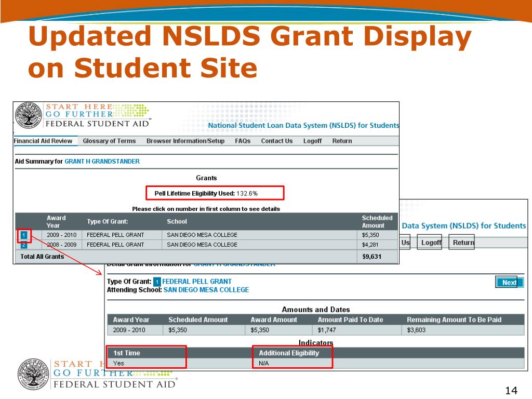Click Logoff in the Detail Grant window
532x399 pixels.
click(429, 242)
